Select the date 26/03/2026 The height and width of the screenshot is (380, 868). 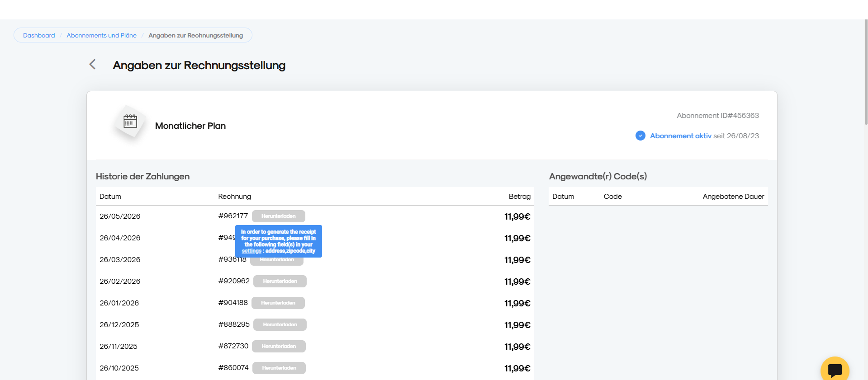pos(120,259)
